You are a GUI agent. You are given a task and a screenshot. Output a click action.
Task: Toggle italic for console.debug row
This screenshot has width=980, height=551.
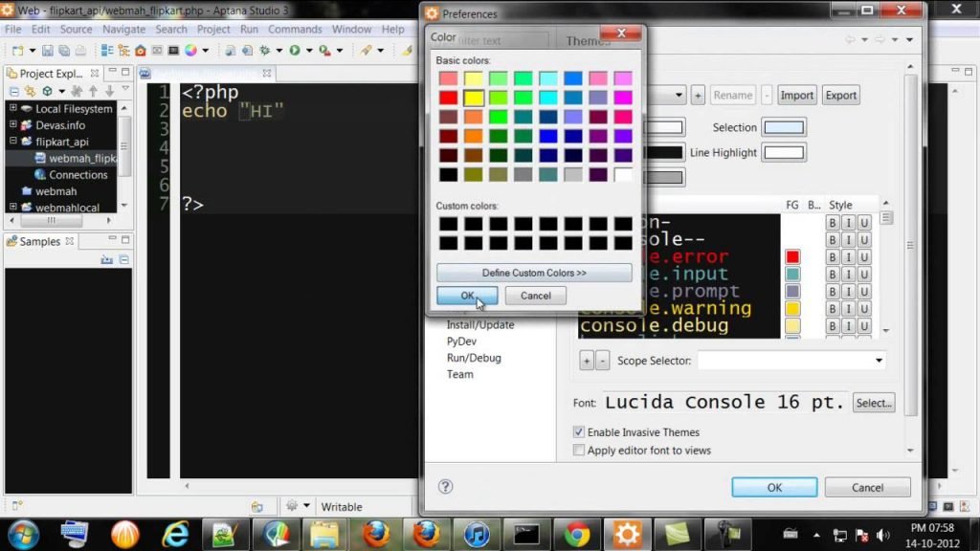click(848, 325)
